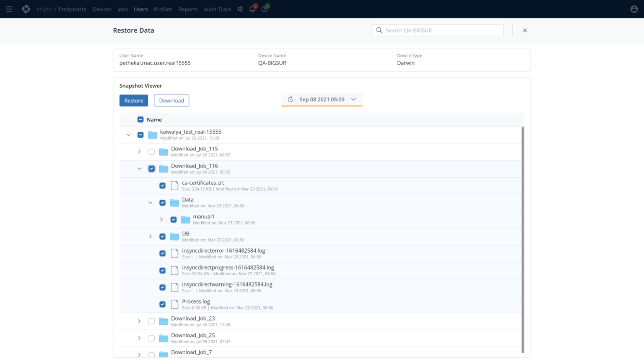Collapse the Data folder
Screen dimensions: 644x362
[x=151, y=203]
